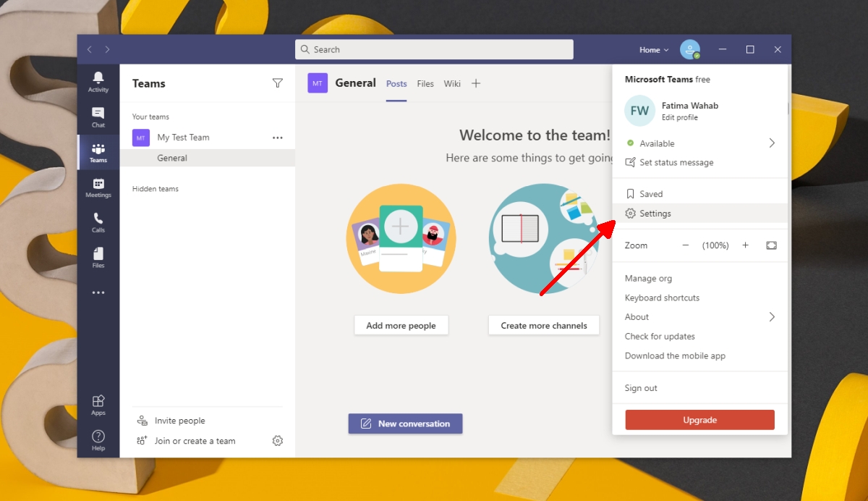Screen dimensions: 868x501
Task: Open the Chat section
Action: point(98,117)
